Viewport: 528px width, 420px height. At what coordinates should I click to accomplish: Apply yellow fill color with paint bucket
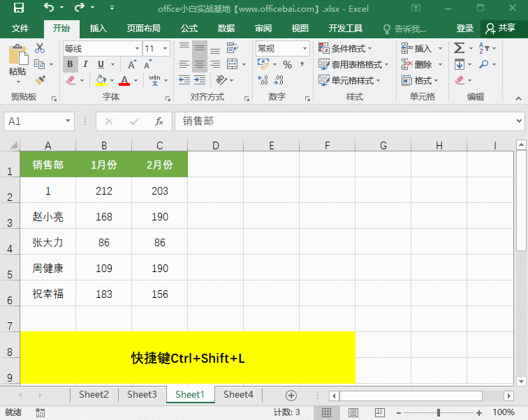click(x=101, y=80)
